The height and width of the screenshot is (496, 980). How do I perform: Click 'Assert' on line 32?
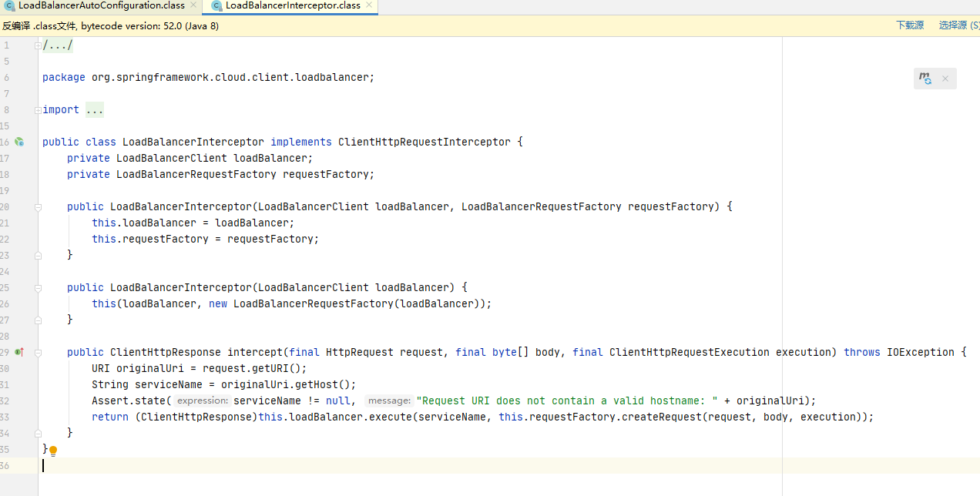110,400
